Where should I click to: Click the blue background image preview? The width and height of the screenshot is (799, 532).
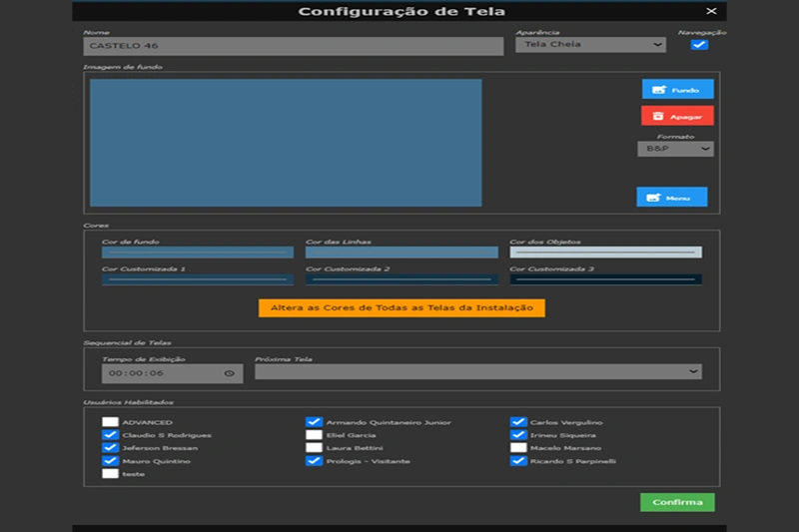[286, 143]
